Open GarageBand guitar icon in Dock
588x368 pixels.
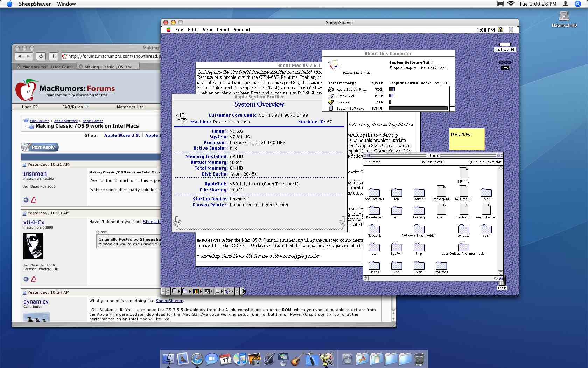[297, 359]
